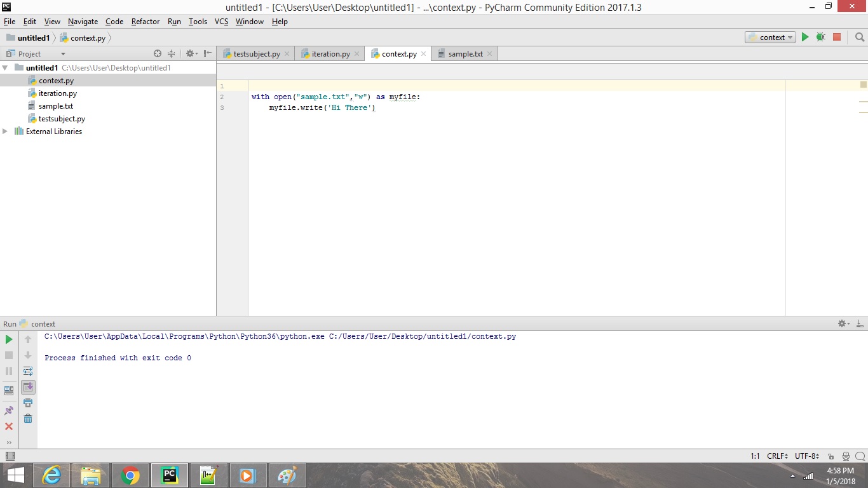This screenshot has height=488, width=868.
Task: Run context with the green toolbar arrow
Action: pyautogui.click(x=805, y=37)
